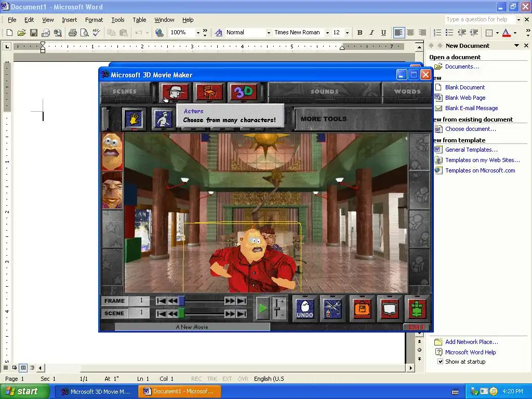This screenshot has height=399, width=532.
Task: Select the walking actor path tool
Action: point(163,119)
